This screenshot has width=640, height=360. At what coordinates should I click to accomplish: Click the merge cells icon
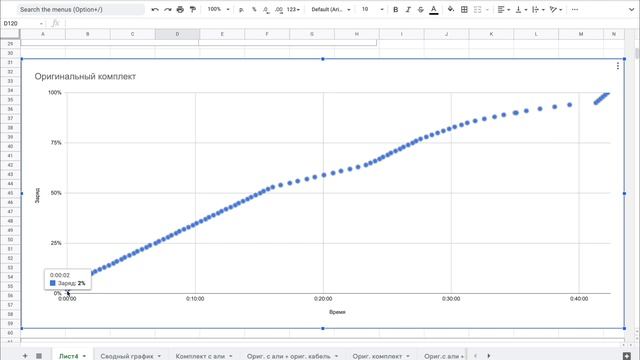478,9
